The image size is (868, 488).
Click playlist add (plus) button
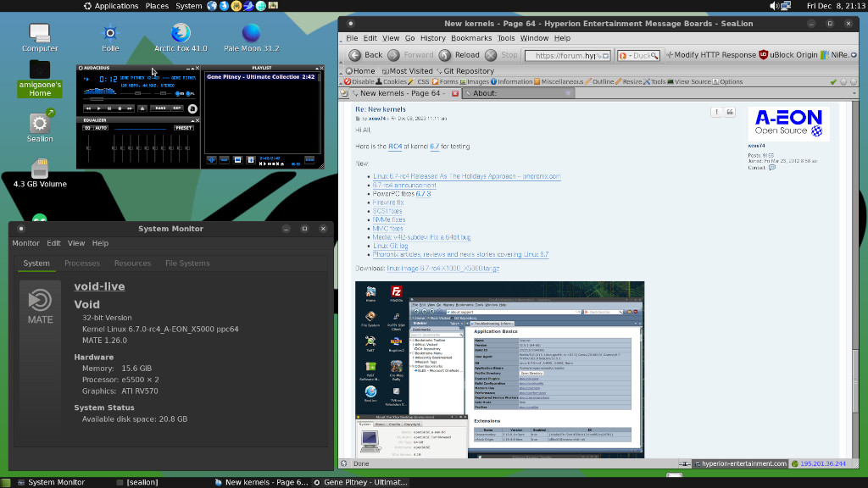click(x=211, y=160)
